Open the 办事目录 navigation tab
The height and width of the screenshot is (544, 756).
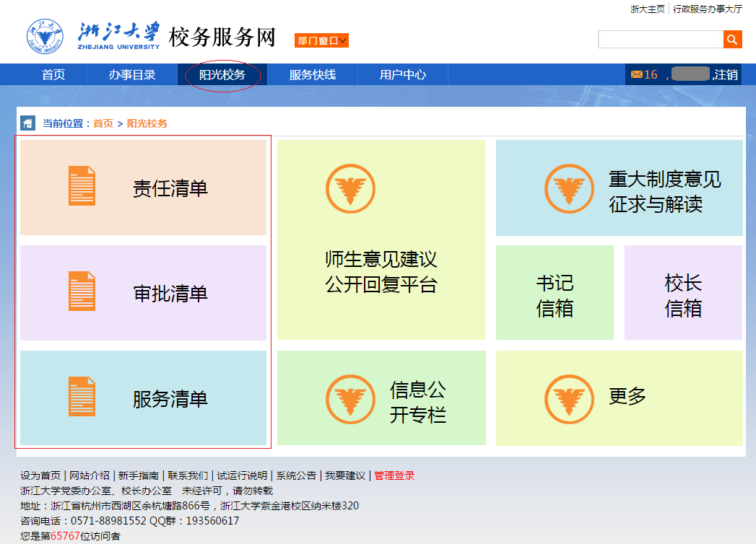[132, 75]
